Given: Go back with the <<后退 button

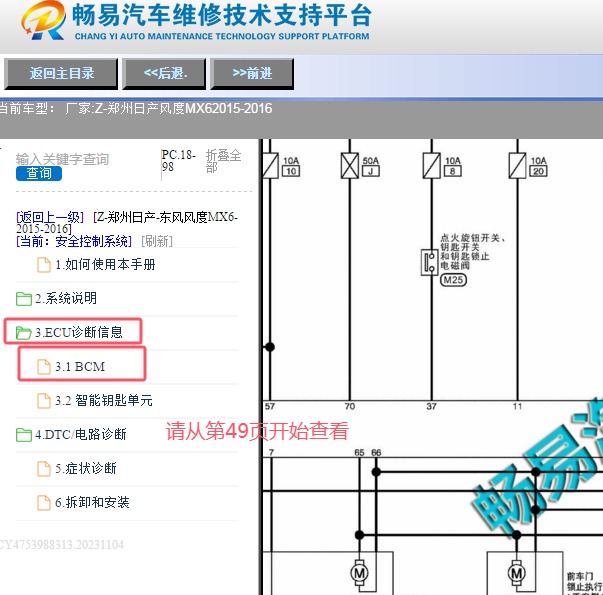Looking at the screenshot, I should 164,73.
